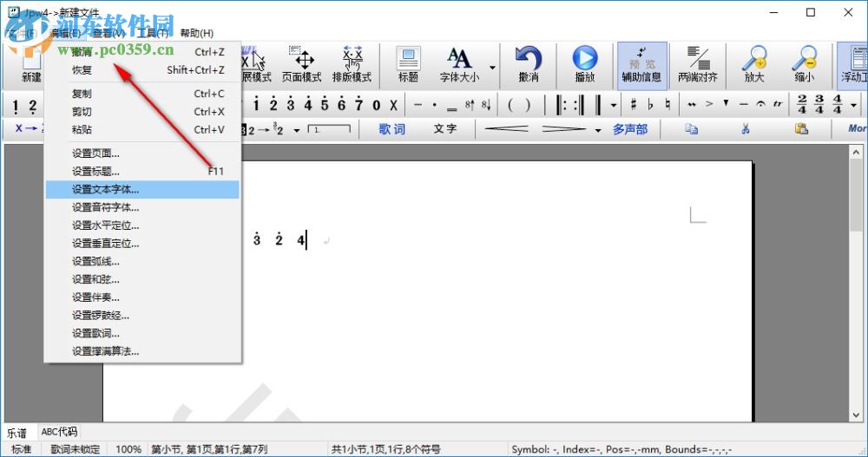Toggle the 辅助信息 helper info button
The height and width of the screenshot is (457, 868).
pyautogui.click(x=641, y=65)
